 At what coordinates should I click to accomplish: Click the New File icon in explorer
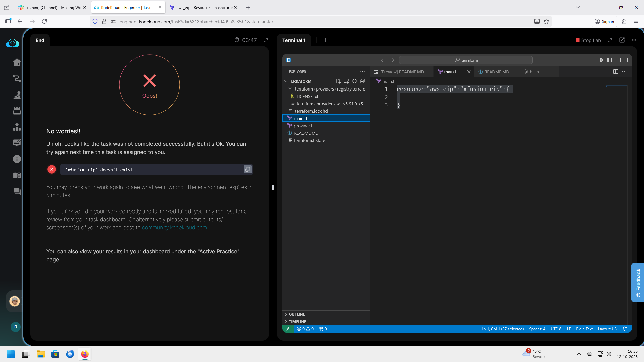point(338,81)
